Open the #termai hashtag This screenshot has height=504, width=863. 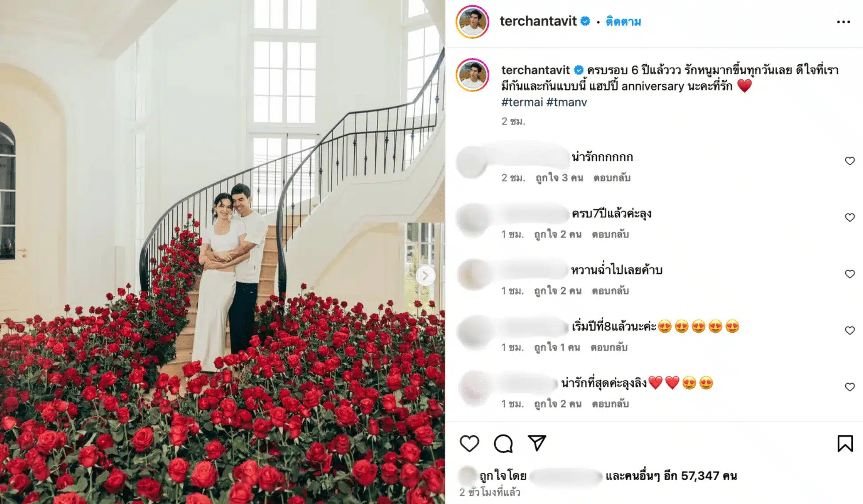(x=522, y=102)
